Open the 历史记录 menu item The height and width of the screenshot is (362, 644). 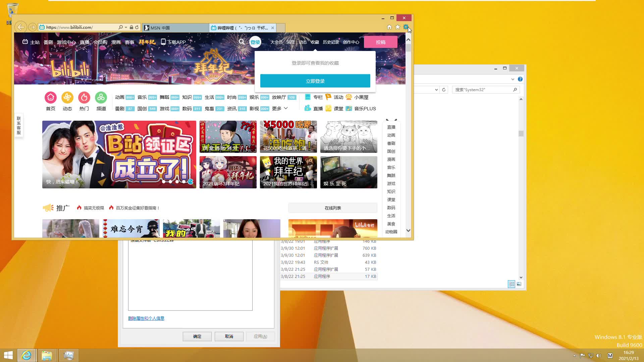[331, 42]
